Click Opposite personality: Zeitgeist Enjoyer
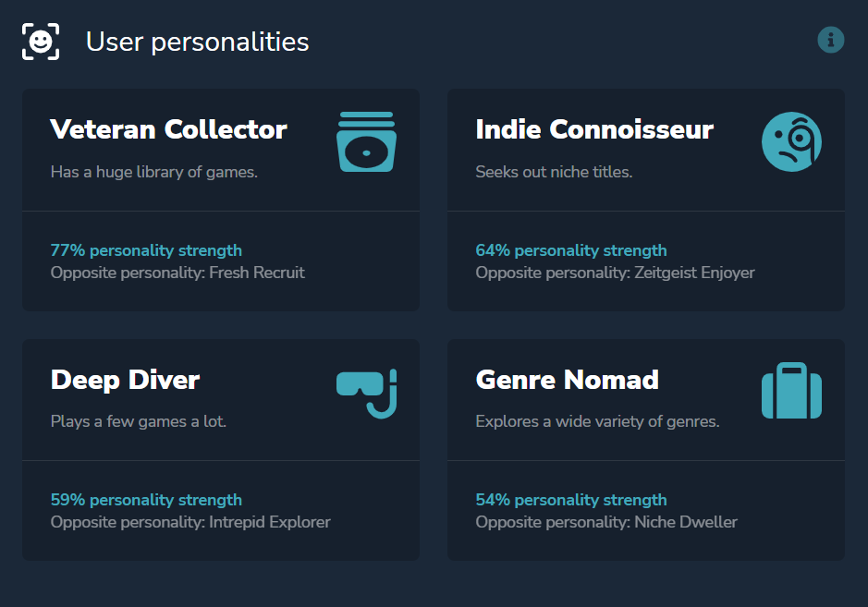 pos(615,273)
